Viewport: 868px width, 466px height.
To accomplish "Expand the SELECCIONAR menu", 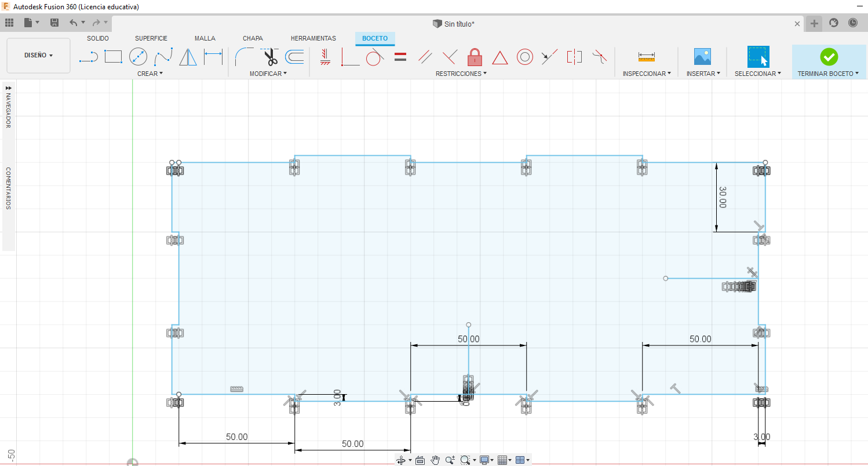I will click(758, 74).
